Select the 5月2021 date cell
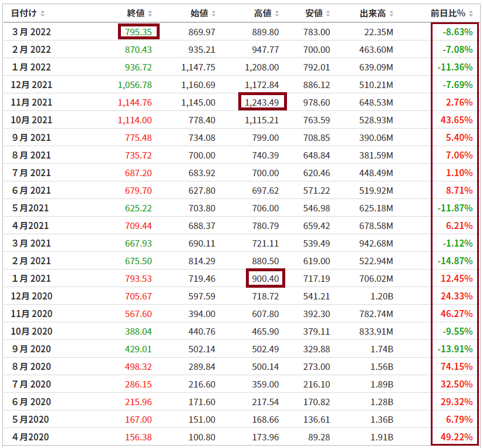483x448 pixels. (31, 208)
